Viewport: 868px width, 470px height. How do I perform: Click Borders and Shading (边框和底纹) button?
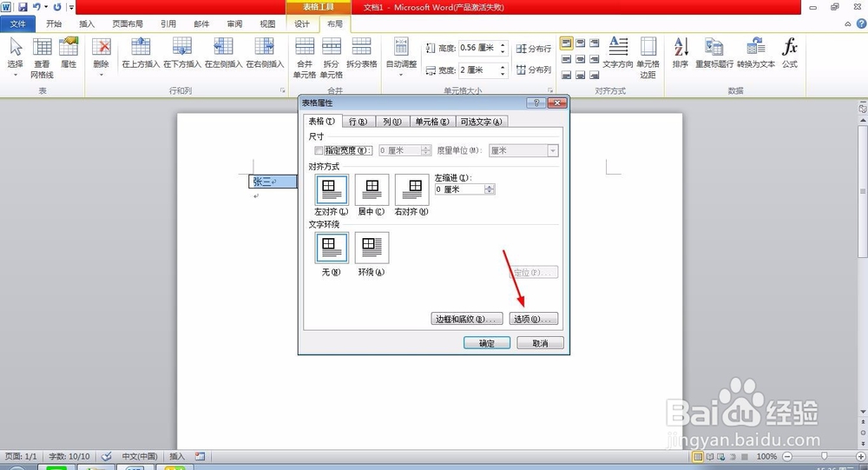tap(467, 319)
